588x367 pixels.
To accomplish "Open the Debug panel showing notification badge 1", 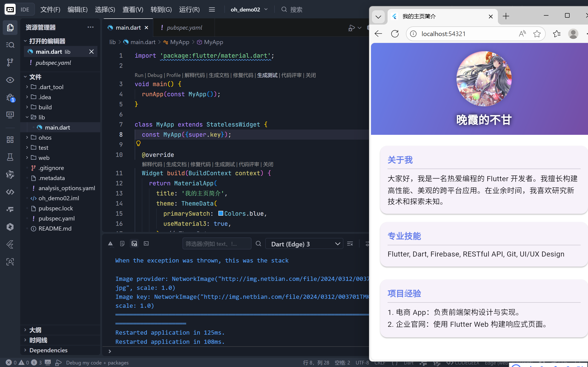I will [10, 97].
